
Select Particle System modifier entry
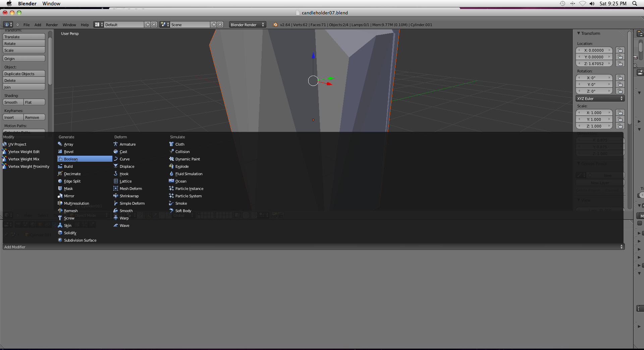[x=196, y=196]
